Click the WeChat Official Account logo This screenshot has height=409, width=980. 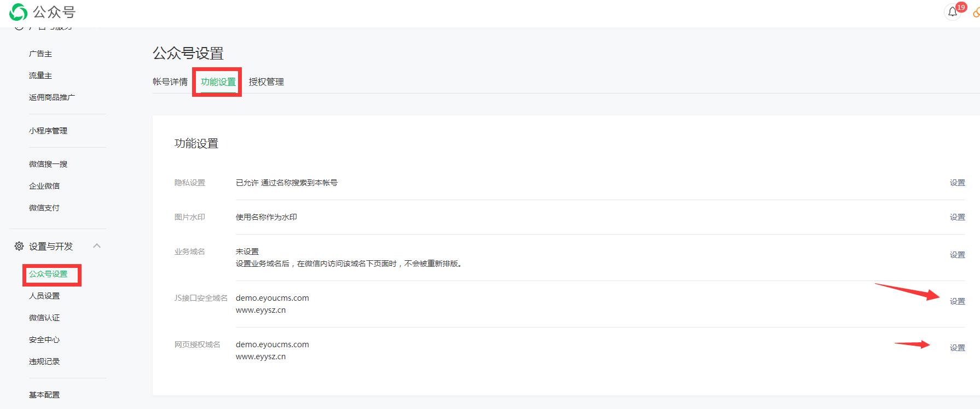[19, 12]
